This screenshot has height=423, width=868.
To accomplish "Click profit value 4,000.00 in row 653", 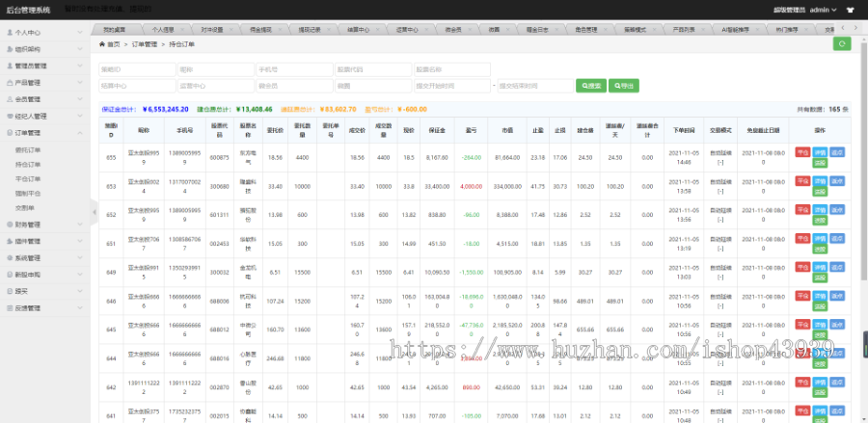I will tap(471, 186).
